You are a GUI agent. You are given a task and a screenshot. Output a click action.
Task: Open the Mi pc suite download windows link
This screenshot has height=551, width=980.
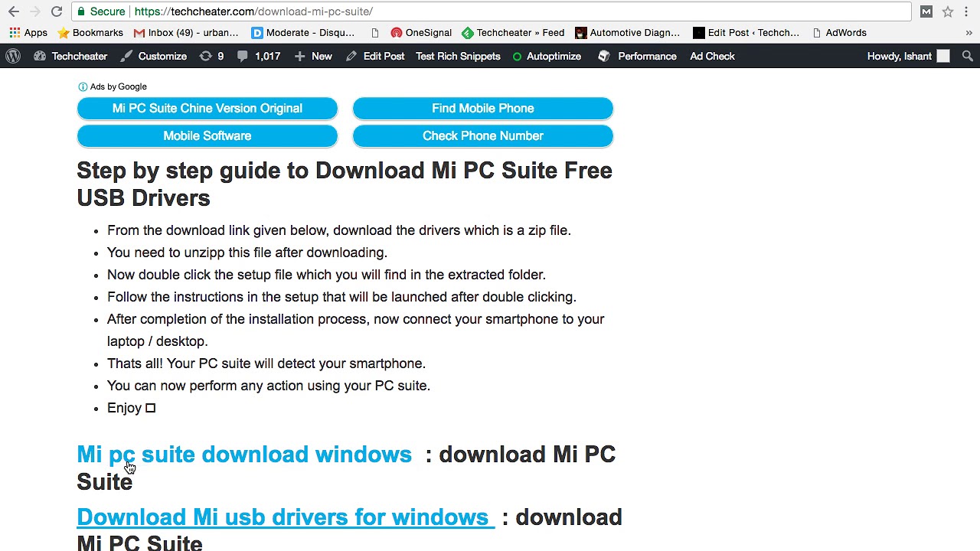(244, 455)
